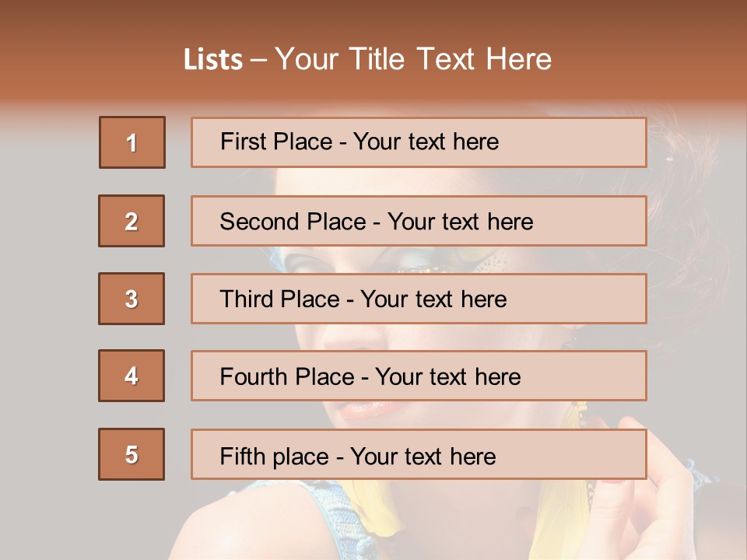Click the number 5 box

132,454
